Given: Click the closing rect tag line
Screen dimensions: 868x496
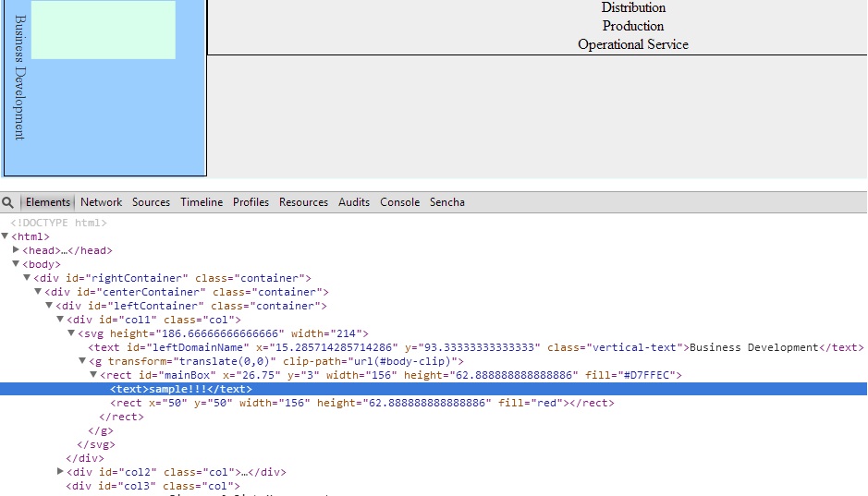Looking at the screenshot, I should 121,417.
